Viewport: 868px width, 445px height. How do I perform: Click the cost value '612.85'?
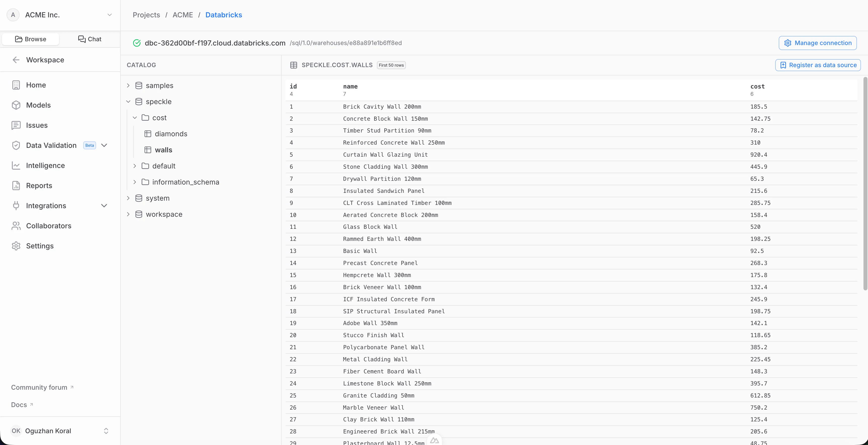(x=760, y=395)
